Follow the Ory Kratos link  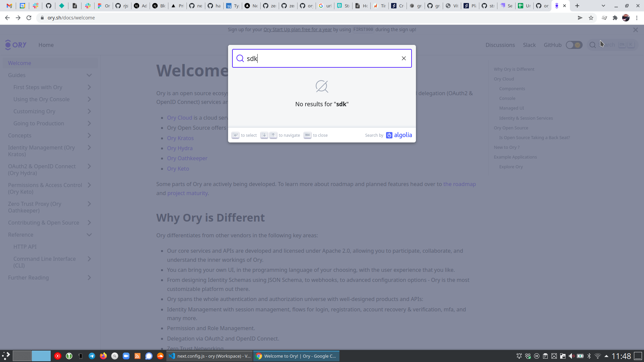[180, 138]
